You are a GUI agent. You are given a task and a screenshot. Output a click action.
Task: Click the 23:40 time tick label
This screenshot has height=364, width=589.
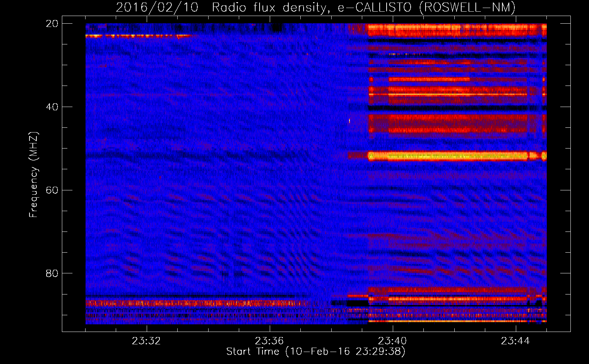[x=392, y=341]
